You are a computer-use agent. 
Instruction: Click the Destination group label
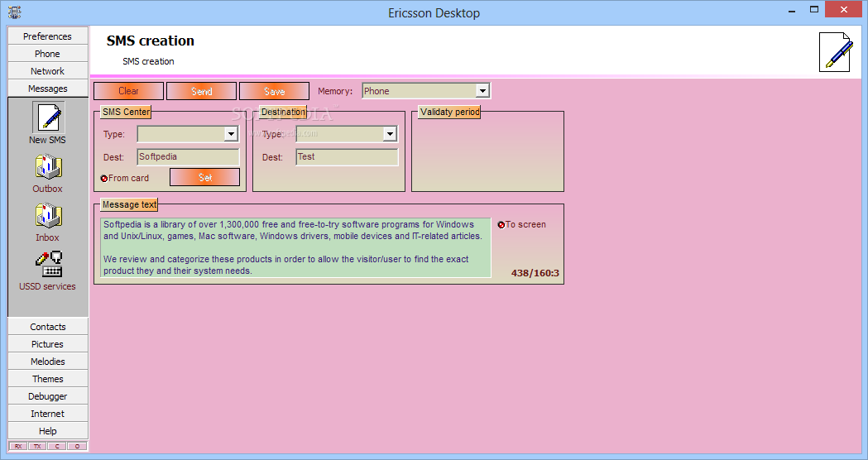(x=284, y=112)
